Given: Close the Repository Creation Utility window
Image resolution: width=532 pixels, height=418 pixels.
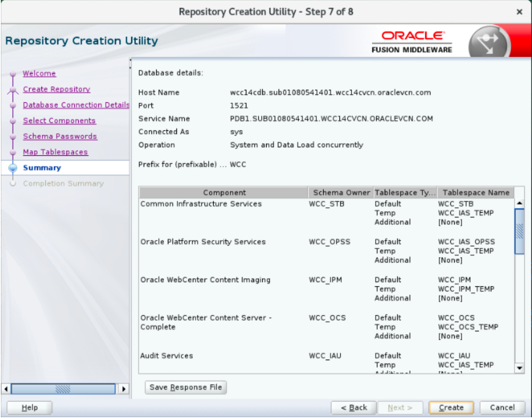Looking at the screenshot, I should pyautogui.click(x=519, y=12).
